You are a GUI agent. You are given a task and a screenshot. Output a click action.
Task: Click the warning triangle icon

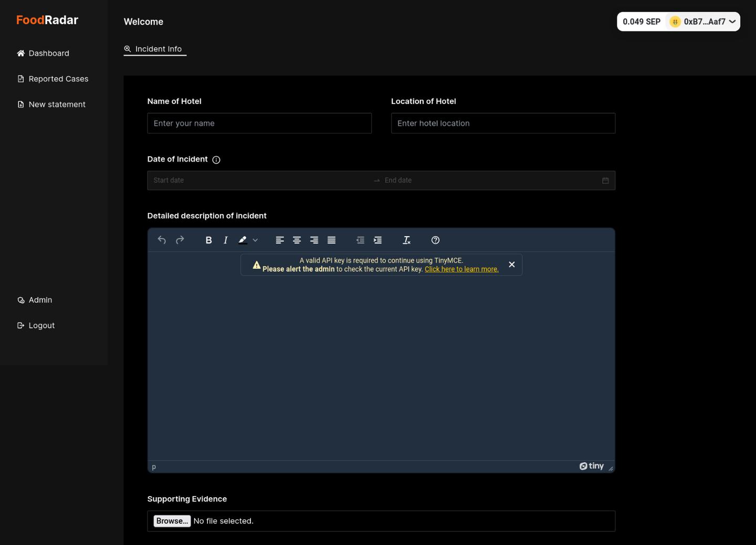(257, 265)
